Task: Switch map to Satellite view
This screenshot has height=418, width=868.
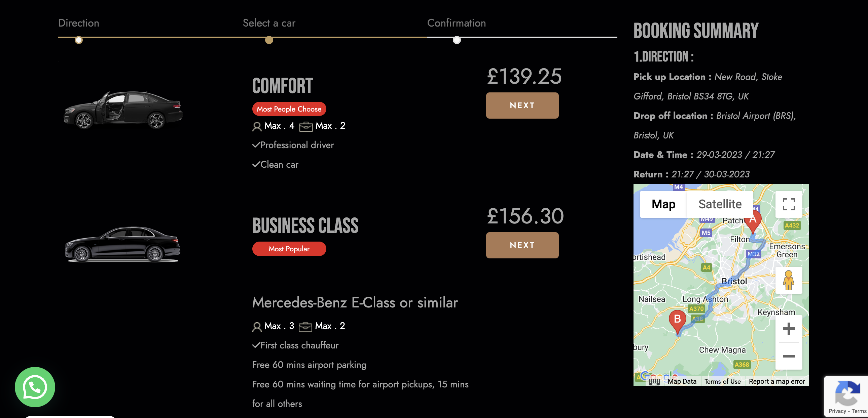Action: pyautogui.click(x=720, y=204)
